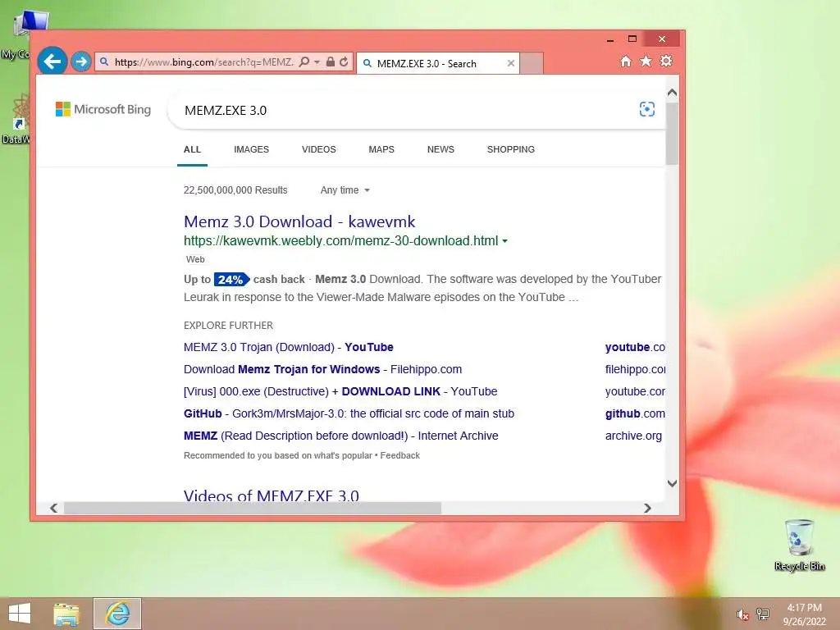840x630 pixels.
Task: Click the muted volume tray icon
Action: tap(742, 614)
